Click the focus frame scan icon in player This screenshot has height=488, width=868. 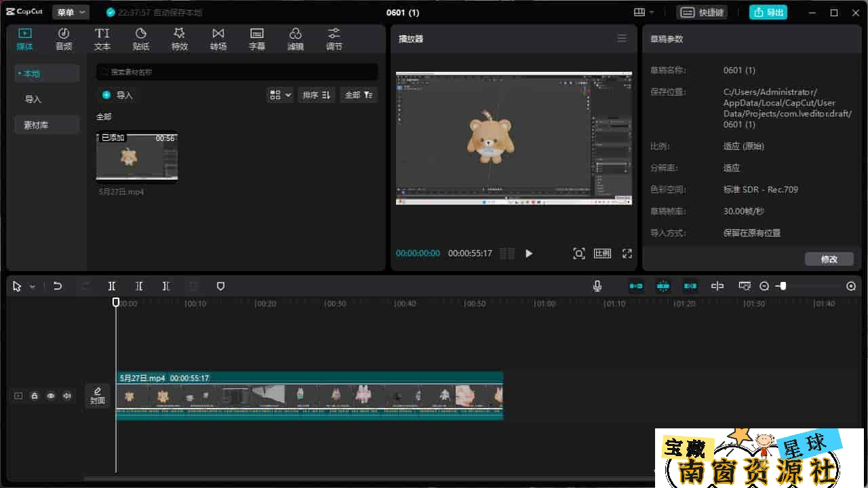click(579, 253)
